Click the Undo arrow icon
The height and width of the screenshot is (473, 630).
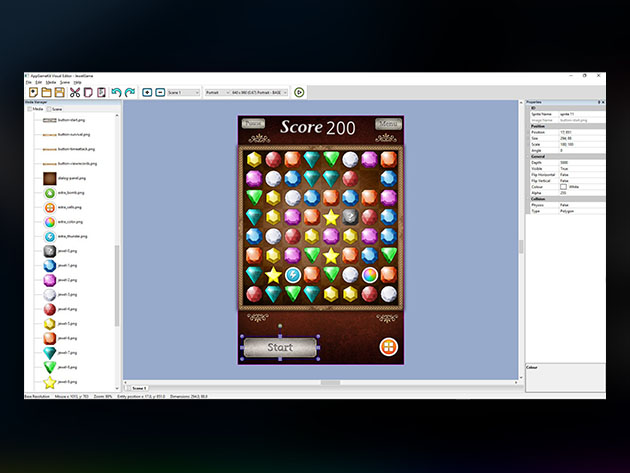coord(116,92)
